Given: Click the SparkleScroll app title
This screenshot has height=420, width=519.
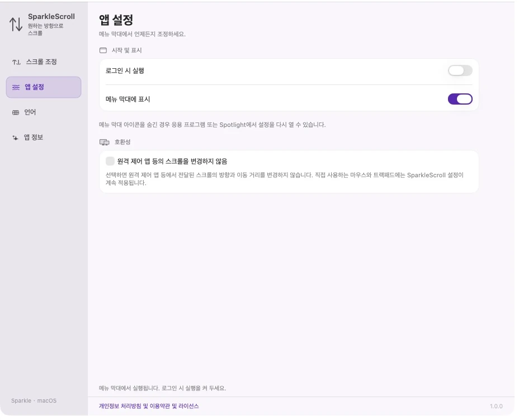Looking at the screenshot, I should (x=51, y=17).
